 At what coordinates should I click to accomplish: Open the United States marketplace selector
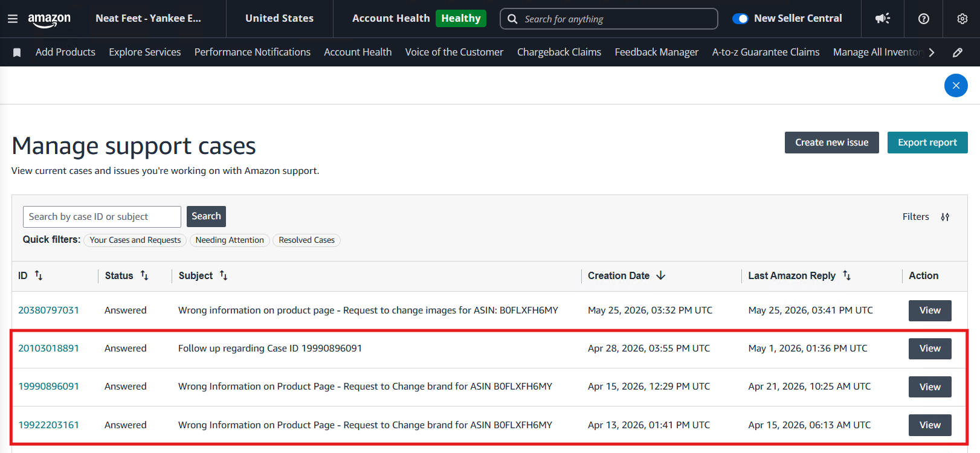point(279,18)
